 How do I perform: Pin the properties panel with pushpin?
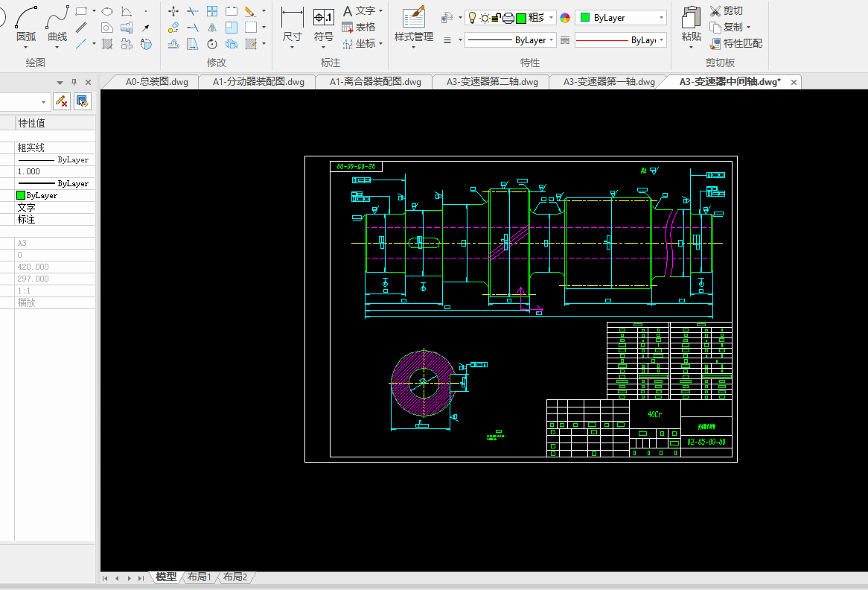click(74, 82)
